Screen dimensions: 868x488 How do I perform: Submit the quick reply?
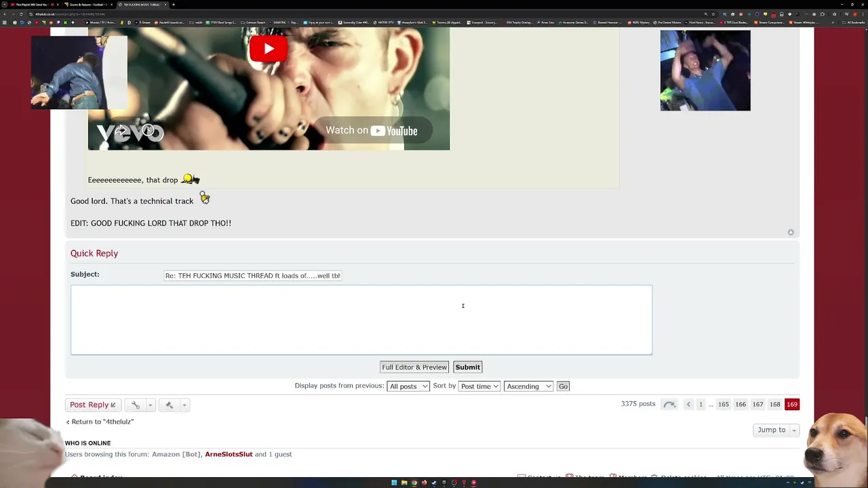pos(467,367)
